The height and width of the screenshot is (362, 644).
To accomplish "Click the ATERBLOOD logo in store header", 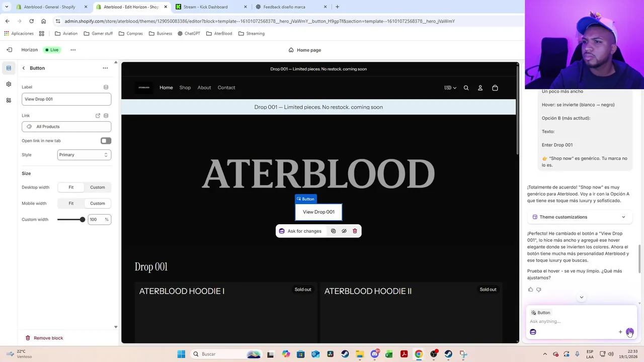I will click(144, 88).
